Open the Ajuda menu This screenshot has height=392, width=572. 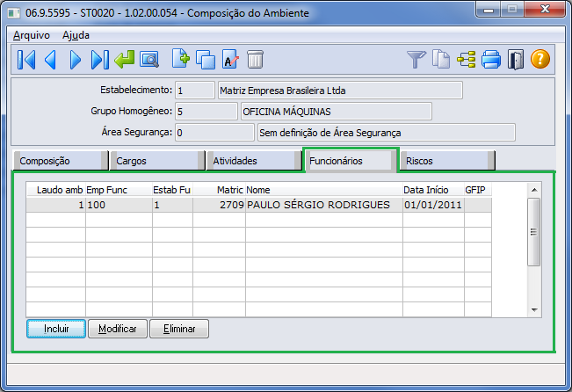tap(76, 35)
